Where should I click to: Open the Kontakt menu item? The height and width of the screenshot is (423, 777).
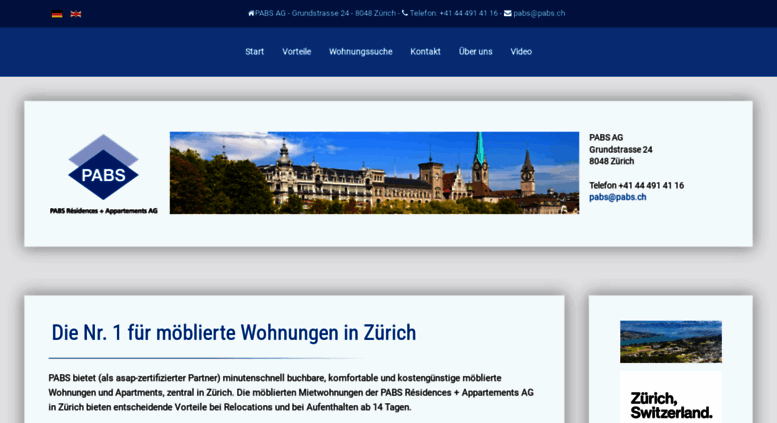(x=425, y=52)
